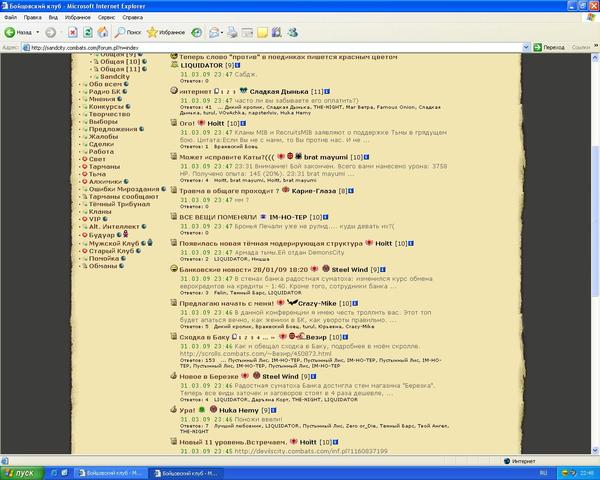Viewport: 600px width, 480px height.
Task: Click the Messenger toolbar icon
Action: pyautogui.click(x=293, y=33)
